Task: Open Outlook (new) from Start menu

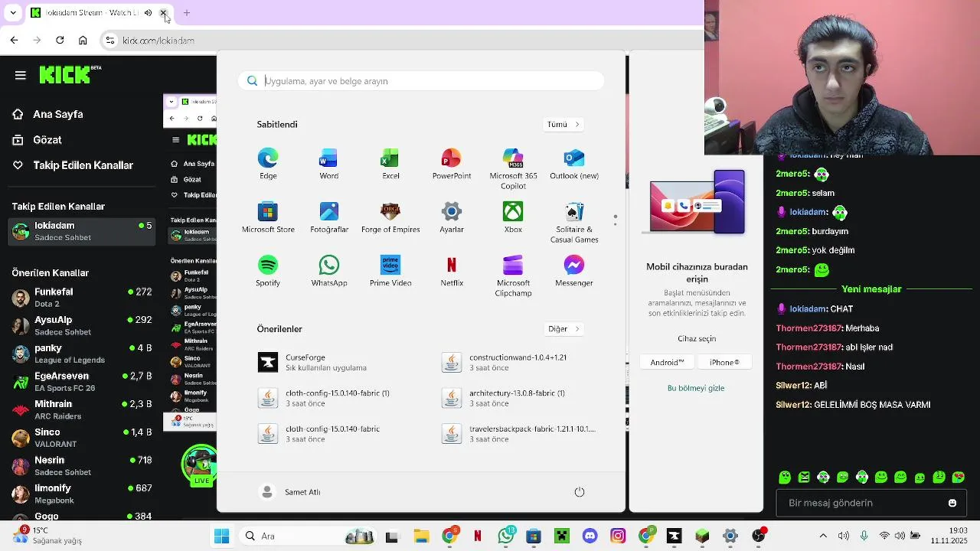Action: (574, 164)
